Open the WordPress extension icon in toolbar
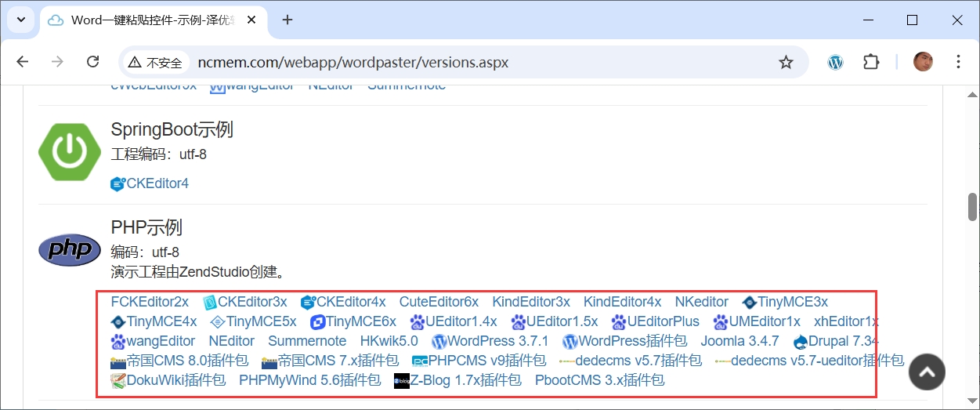Image resolution: width=980 pixels, height=410 pixels. point(836,62)
